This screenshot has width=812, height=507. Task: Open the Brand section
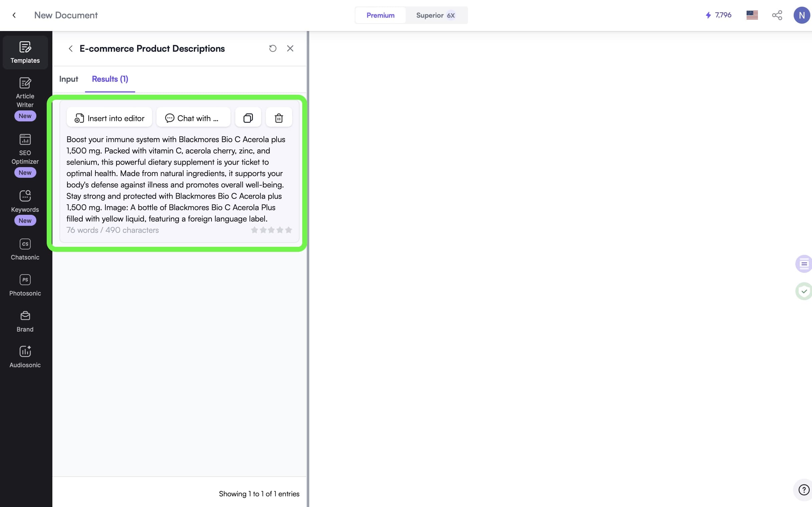[25, 321]
